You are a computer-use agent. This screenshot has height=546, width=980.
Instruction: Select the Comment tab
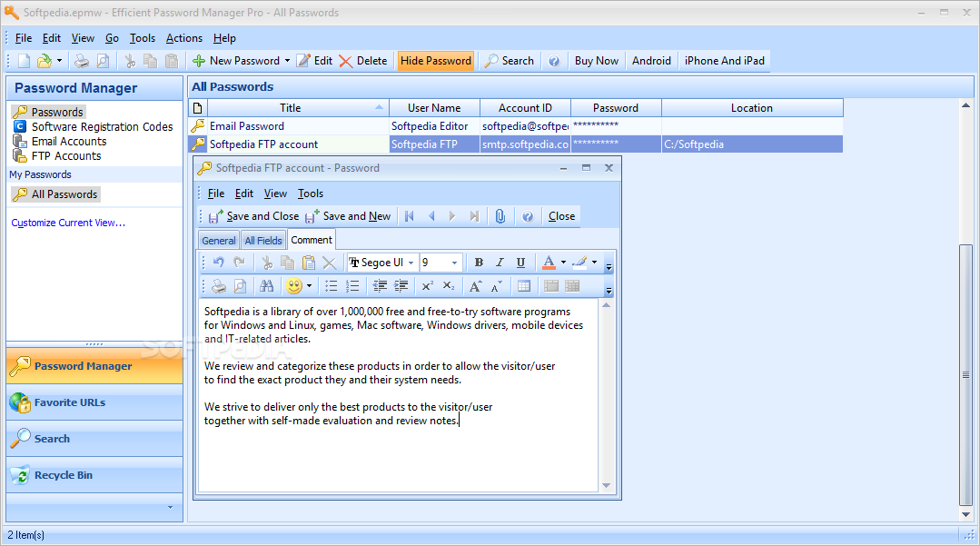click(312, 240)
